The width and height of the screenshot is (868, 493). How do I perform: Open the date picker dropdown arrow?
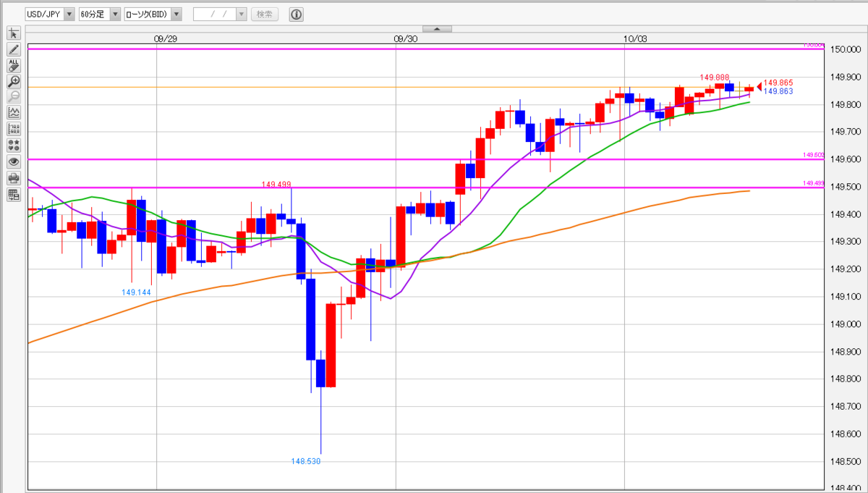pyautogui.click(x=242, y=14)
